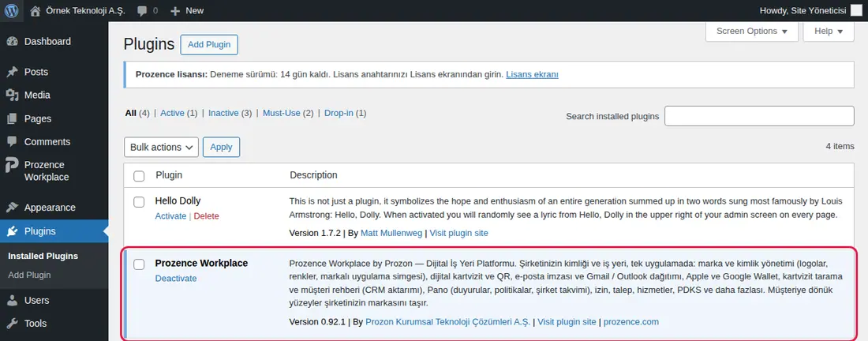The image size is (868, 341).
Task: Click the Posts pushpin icon
Action: (x=12, y=72)
